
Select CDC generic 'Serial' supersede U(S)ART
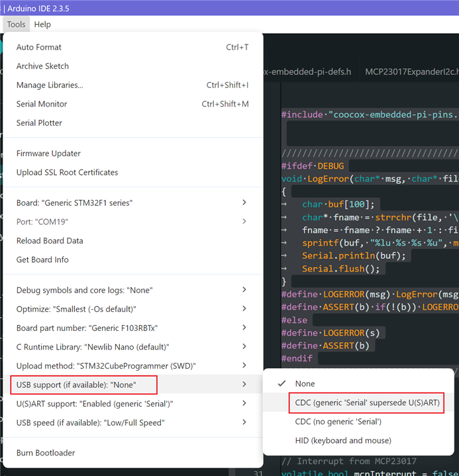[x=368, y=403]
